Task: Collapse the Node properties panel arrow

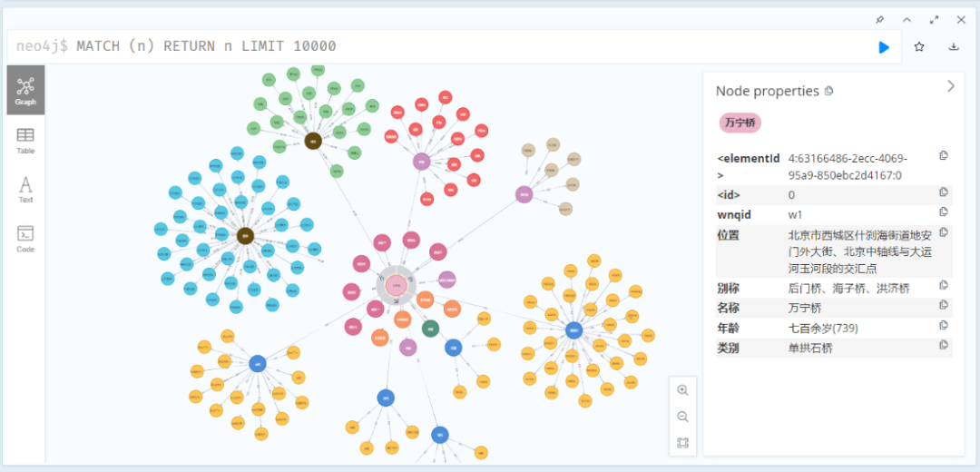Action: pos(950,86)
